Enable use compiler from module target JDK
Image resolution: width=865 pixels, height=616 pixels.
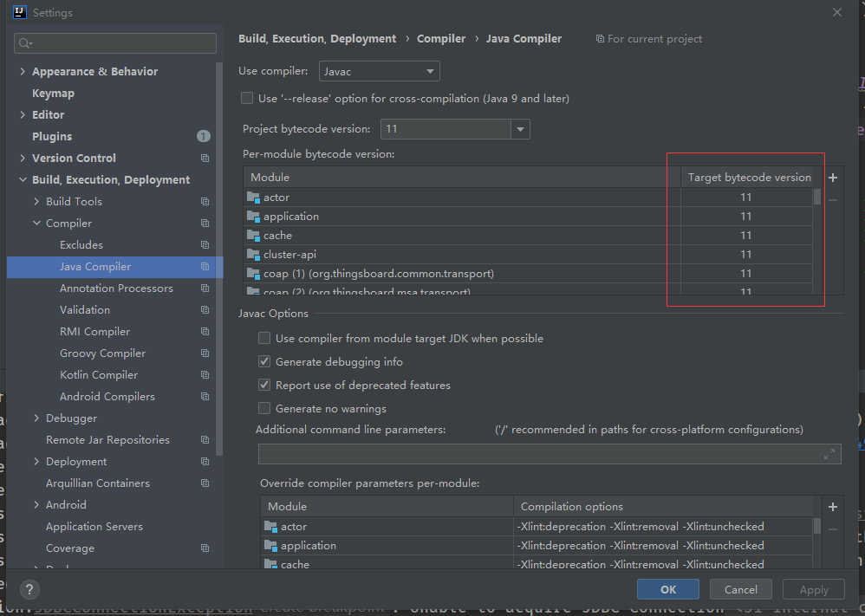coord(264,338)
